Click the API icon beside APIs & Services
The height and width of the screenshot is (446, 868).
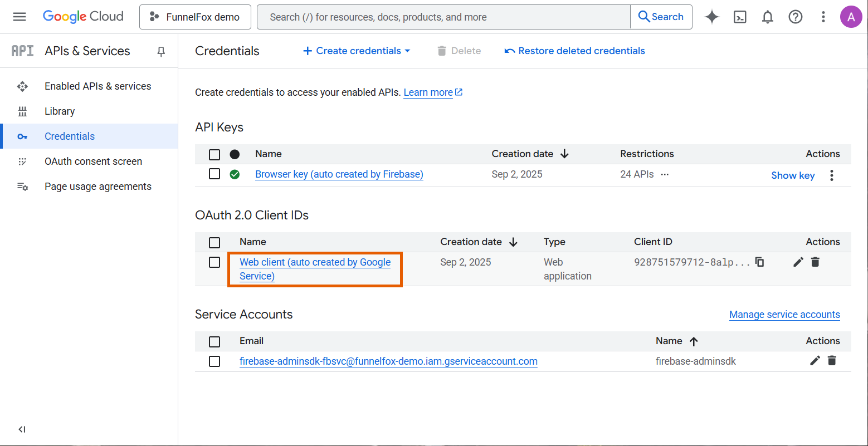[x=23, y=51]
